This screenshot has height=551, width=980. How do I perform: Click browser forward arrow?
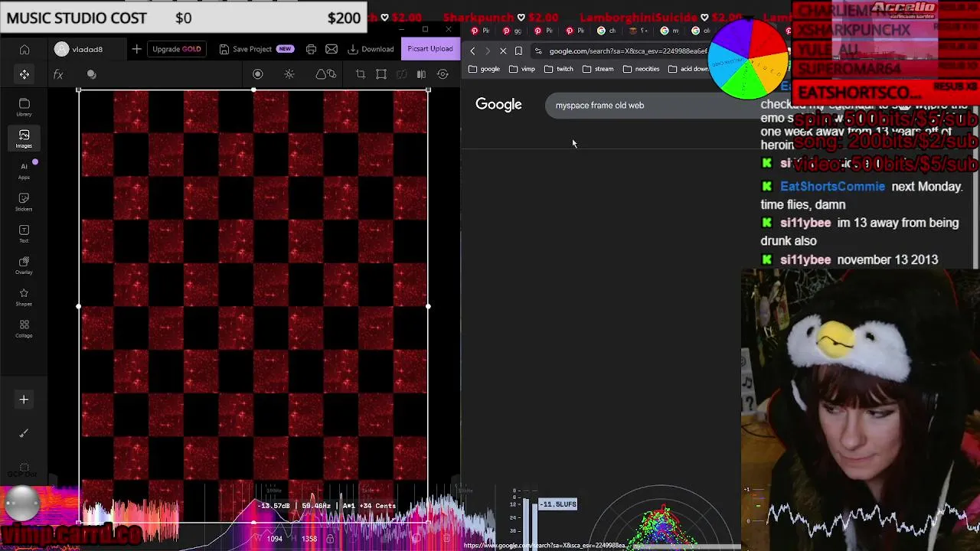488,51
